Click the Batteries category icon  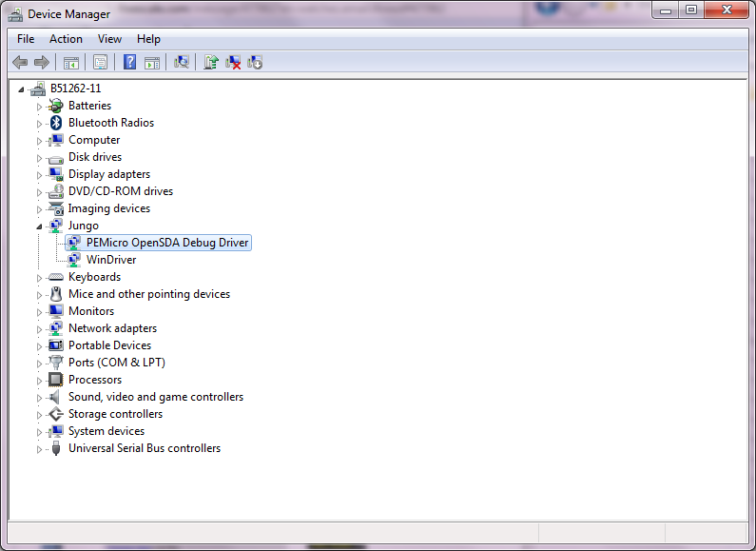(x=56, y=106)
